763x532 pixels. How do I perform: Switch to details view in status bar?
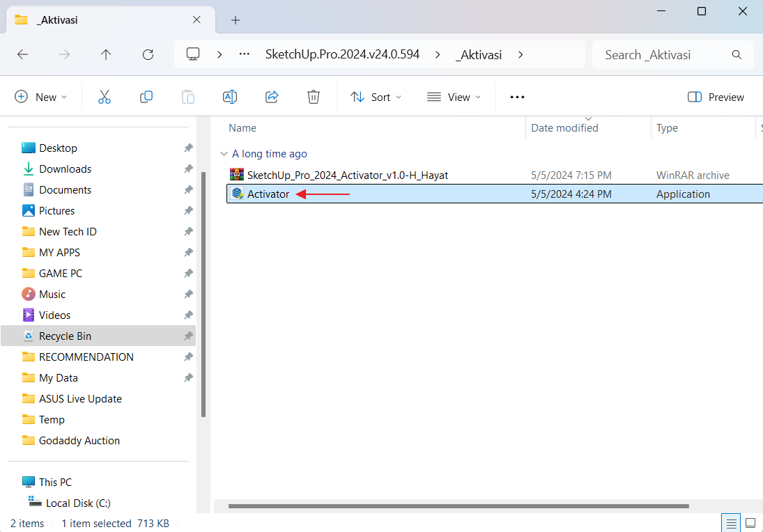tap(731, 523)
